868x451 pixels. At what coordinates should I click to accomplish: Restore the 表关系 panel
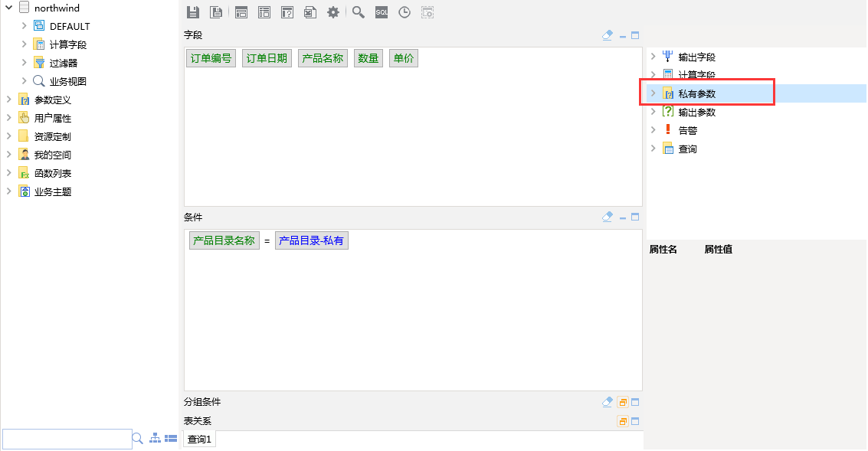(623, 421)
